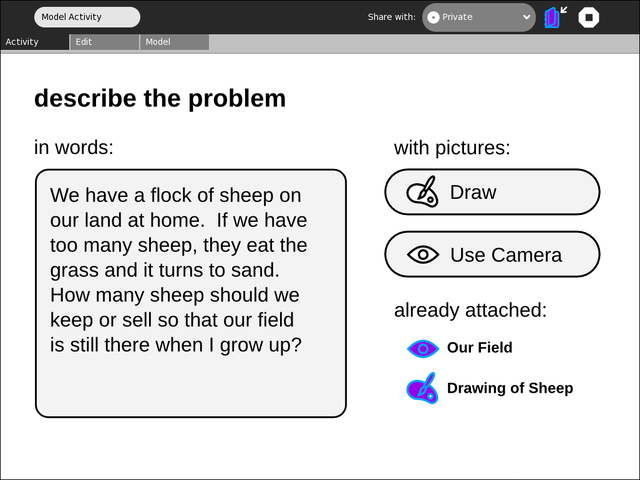Screen dimensions: 640x480
Task: Open the Edit tab
Action: [104, 42]
